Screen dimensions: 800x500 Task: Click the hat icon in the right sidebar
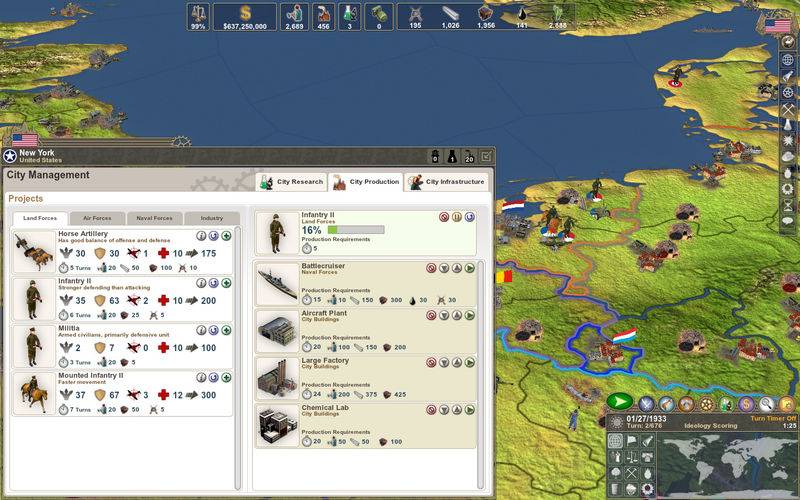(788, 157)
